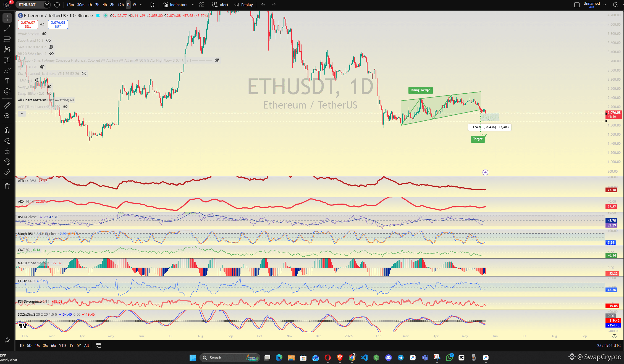Click the lightning bolt event icon on chart

coord(485,173)
